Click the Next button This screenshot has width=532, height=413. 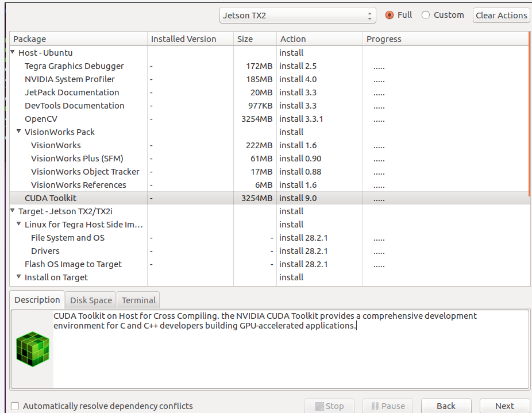(504, 406)
